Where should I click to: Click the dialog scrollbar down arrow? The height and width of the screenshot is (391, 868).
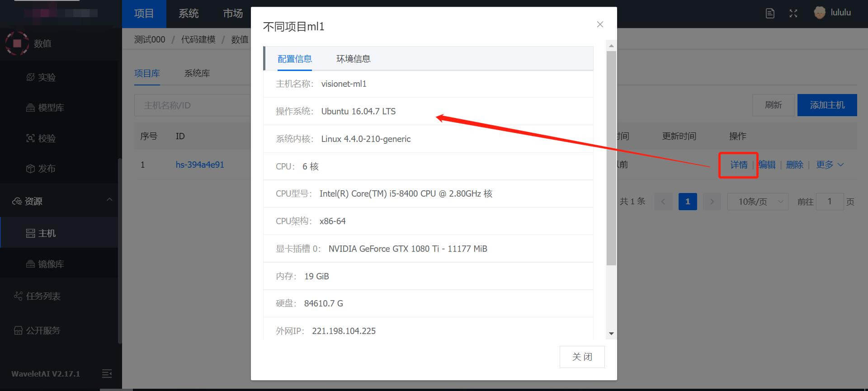point(611,334)
